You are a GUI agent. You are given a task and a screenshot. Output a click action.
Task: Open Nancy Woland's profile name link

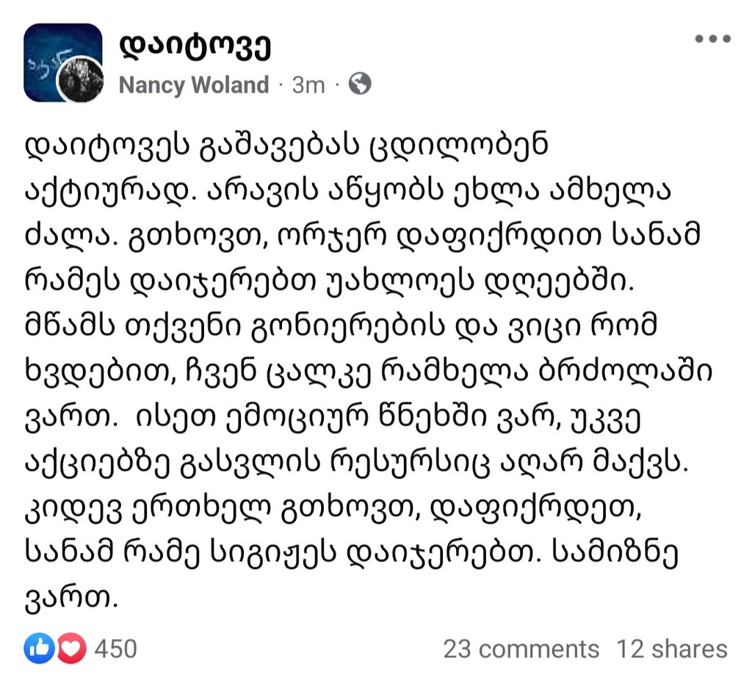coord(194,85)
